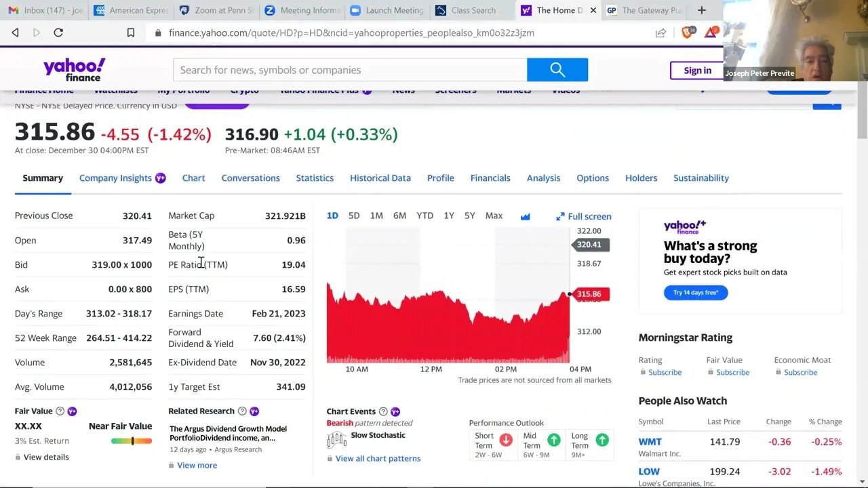Click Try 14 days free button
The height and width of the screenshot is (488, 868).
tap(696, 293)
